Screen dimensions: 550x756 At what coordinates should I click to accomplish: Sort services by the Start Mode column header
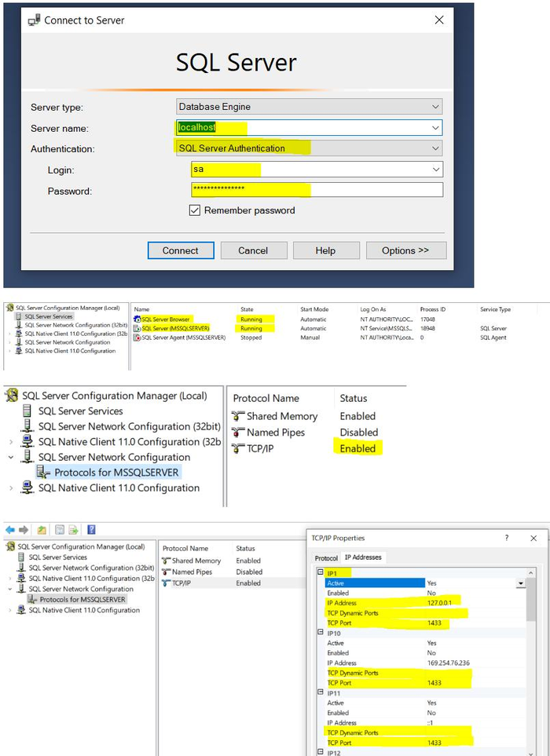314,309
